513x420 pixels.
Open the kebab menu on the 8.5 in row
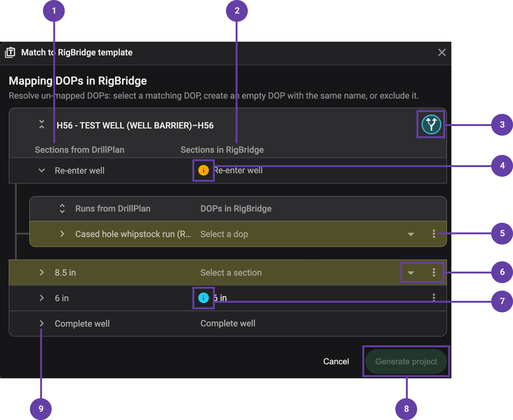(434, 272)
